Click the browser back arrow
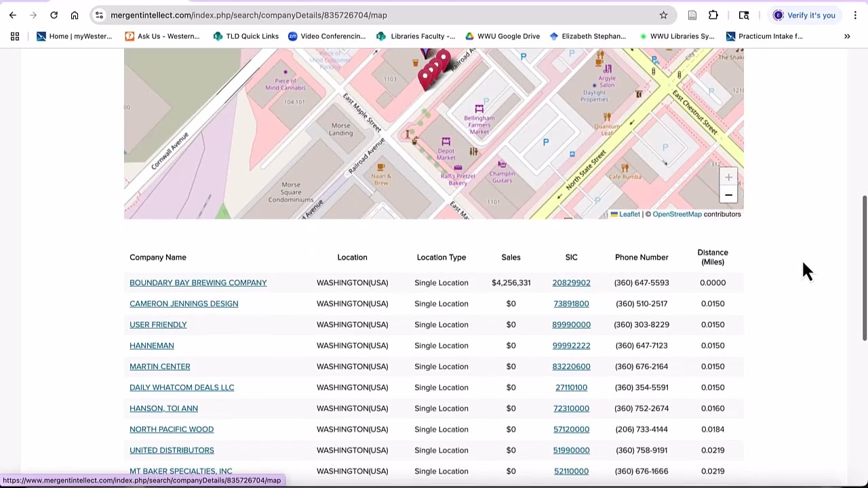The height and width of the screenshot is (488, 868). coord(13,15)
